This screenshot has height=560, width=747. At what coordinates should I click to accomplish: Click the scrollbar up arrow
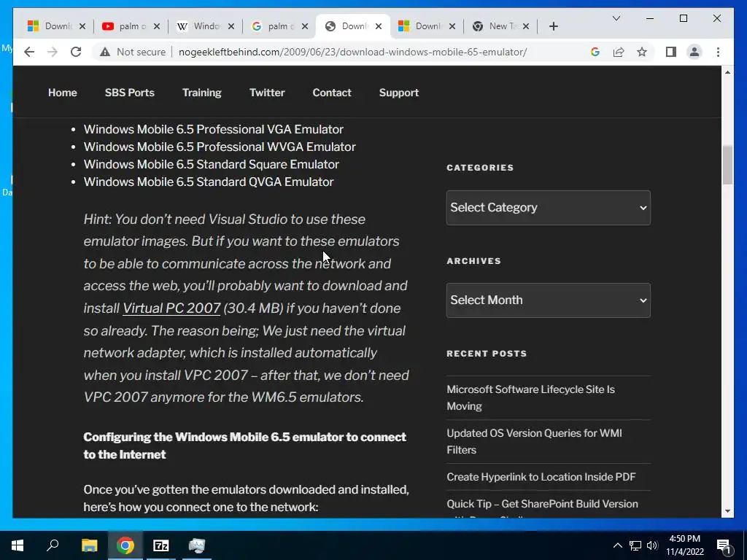727,72
